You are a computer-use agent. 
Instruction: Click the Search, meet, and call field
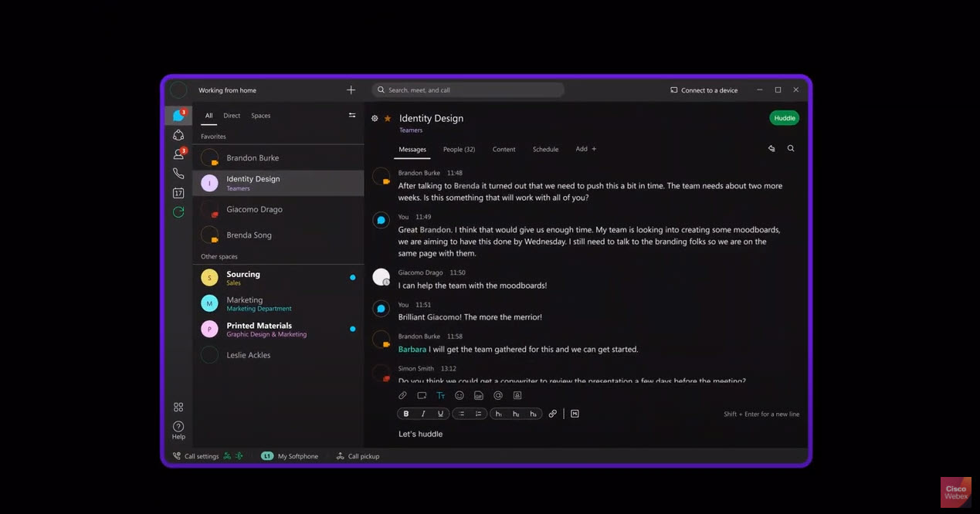coord(468,90)
